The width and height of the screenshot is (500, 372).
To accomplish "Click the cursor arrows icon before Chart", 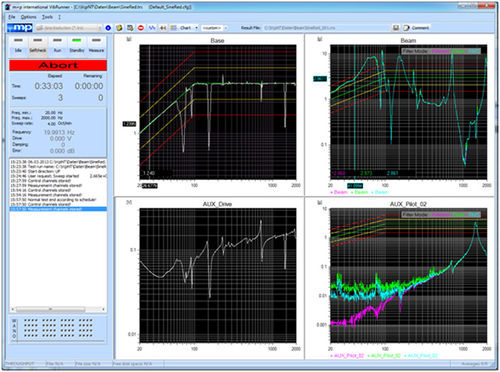I will click(163, 28).
